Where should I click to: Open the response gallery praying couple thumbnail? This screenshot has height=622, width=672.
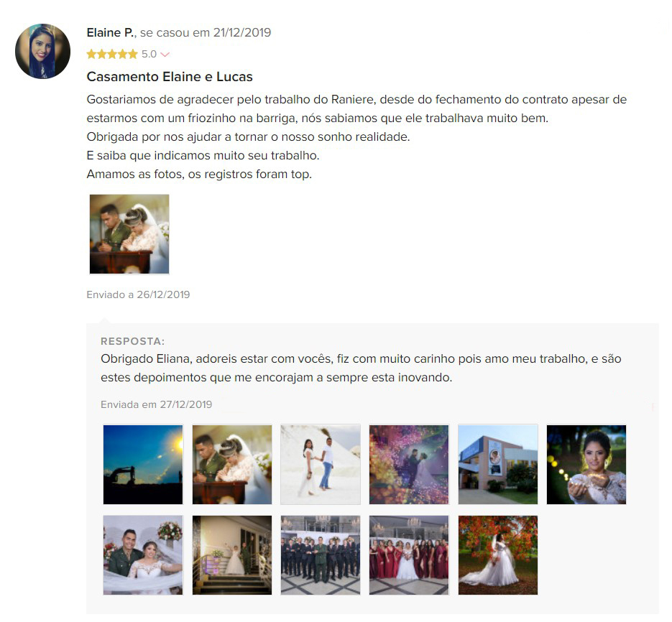[x=232, y=465]
